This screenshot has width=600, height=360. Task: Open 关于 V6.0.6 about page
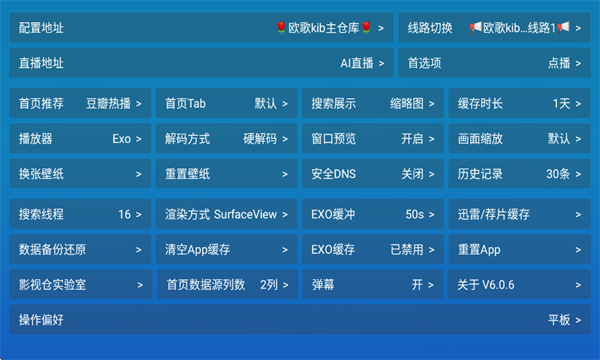click(x=519, y=284)
